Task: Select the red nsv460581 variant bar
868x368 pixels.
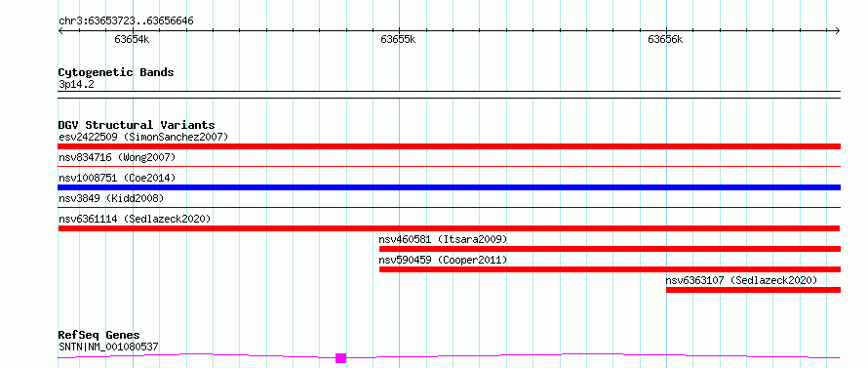Action: (610, 249)
